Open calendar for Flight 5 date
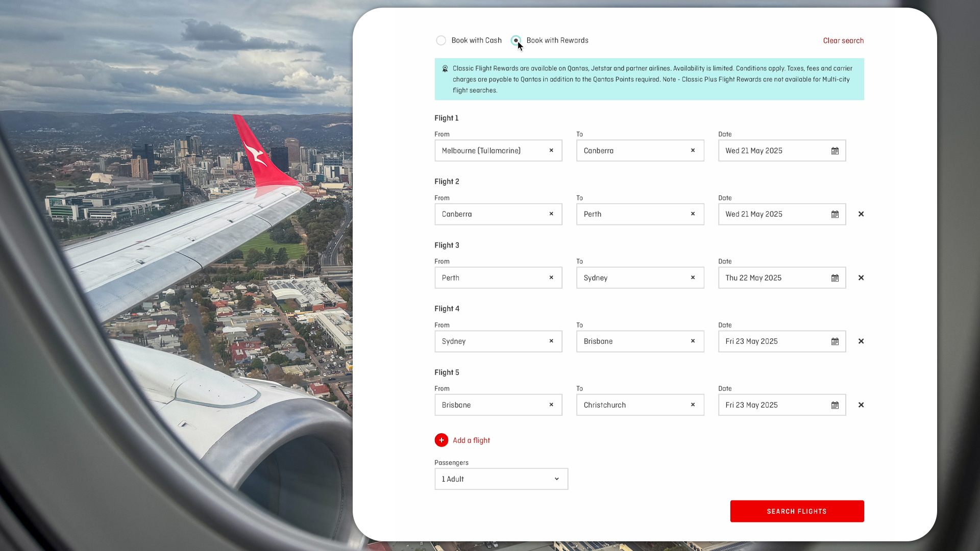 [835, 405]
